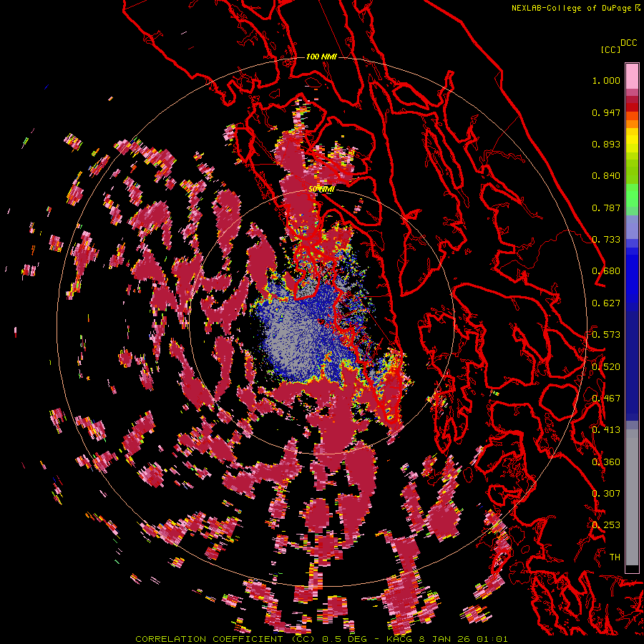Select the 0.413 scale value
The width and height of the screenshot is (644, 644).
(x=606, y=430)
